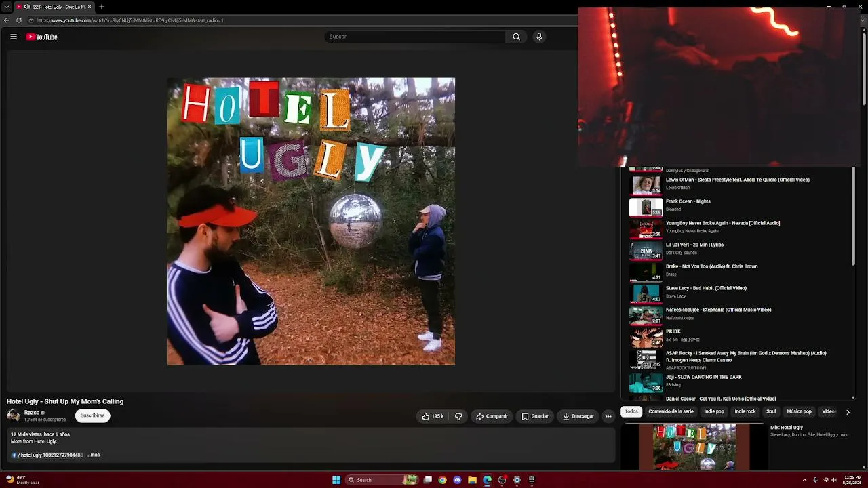Reload the page in the browser

[x=19, y=20]
